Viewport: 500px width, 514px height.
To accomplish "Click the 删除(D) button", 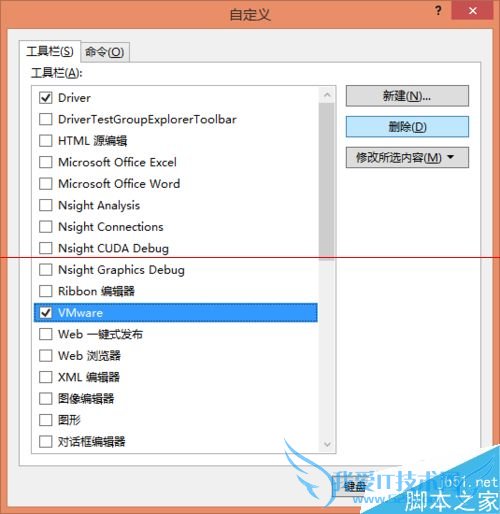I will 407,127.
